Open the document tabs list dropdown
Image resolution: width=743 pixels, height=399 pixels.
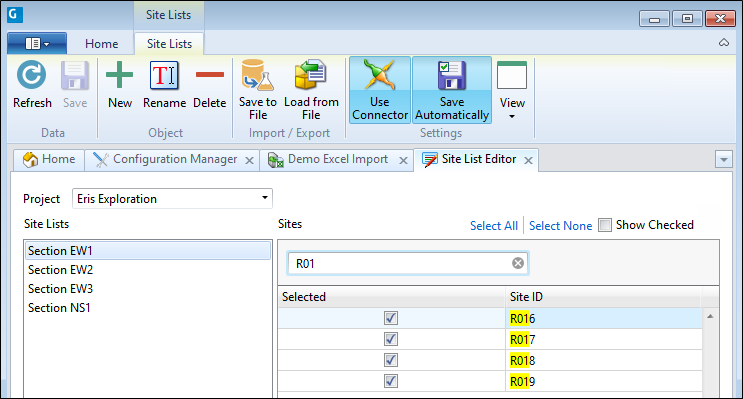pos(724,160)
